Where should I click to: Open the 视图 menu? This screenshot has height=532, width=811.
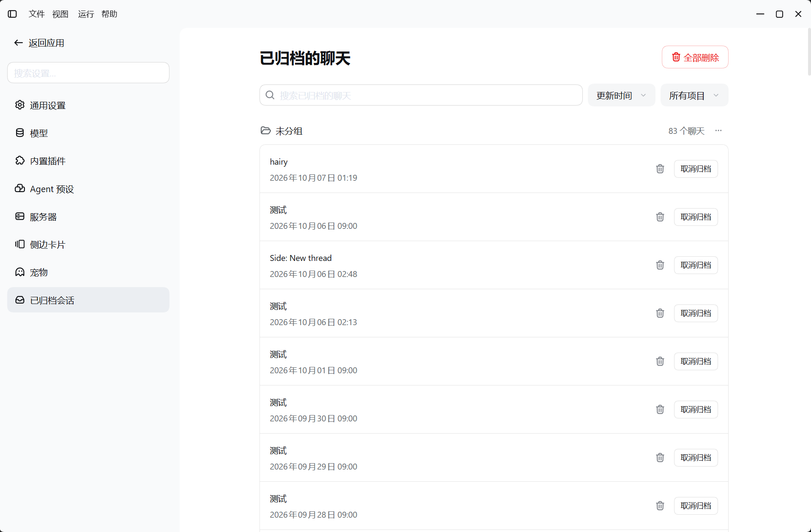[x=60, y=14]
